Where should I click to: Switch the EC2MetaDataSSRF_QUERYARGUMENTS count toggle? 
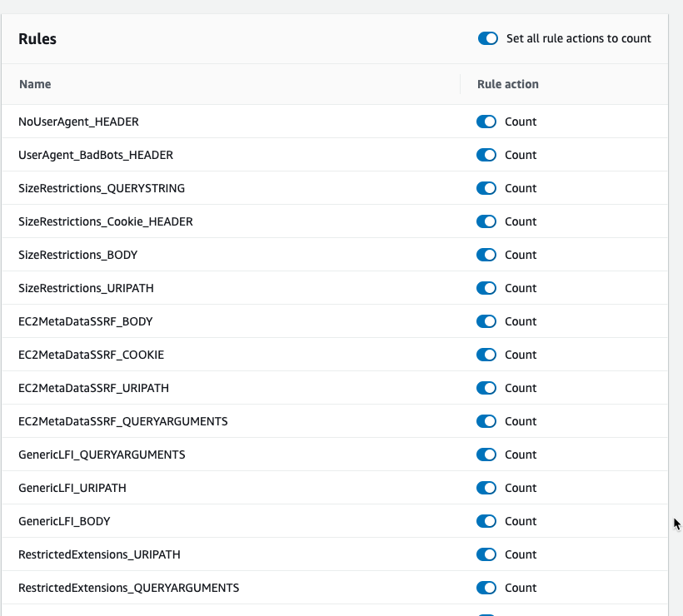point(486,421)
